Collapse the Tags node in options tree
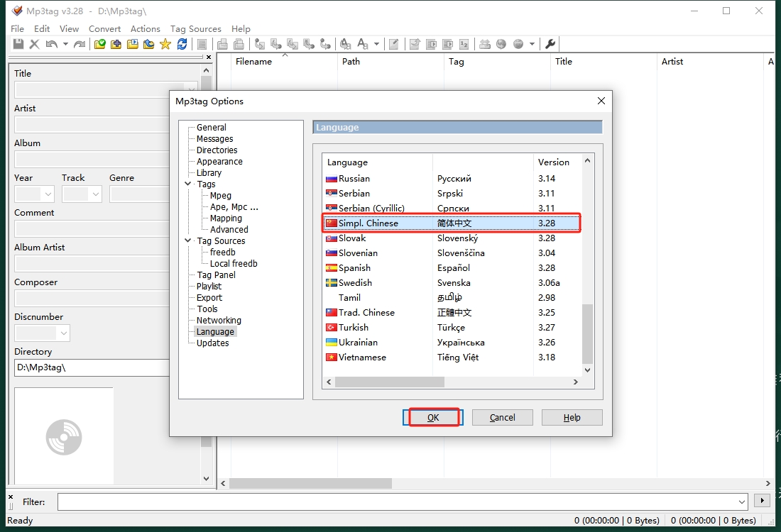This screenshot has height=532, width=781. pos(187,184)
